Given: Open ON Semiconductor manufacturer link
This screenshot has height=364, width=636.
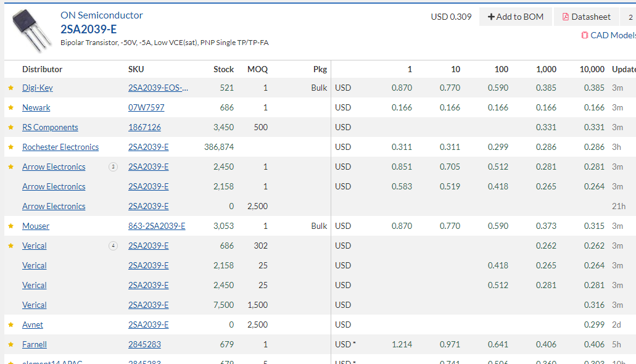Looking at the screenshot, I should 101,15.
